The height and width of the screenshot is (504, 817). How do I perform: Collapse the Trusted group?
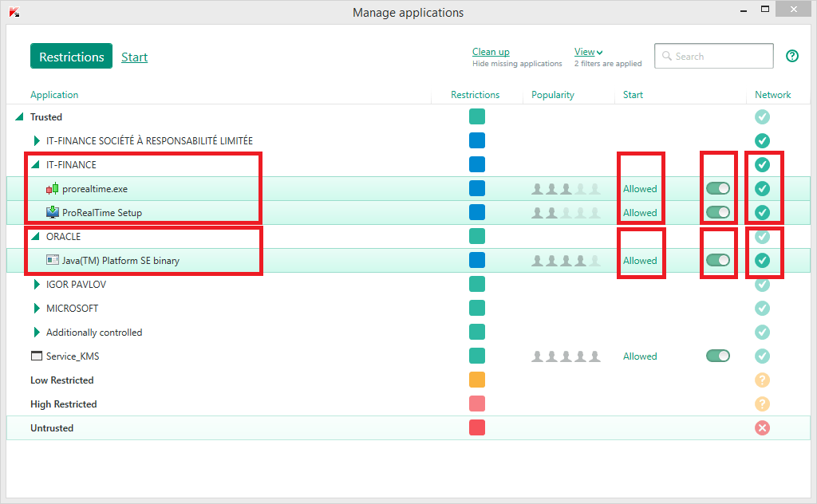[x=20, y=116]
